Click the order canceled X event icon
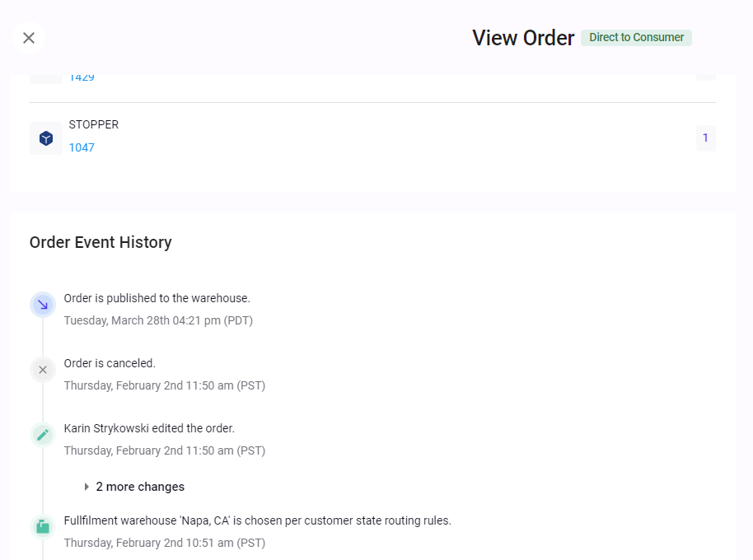Screen dimensions: 753x560 pyautogui.click(x=43, y=370)
